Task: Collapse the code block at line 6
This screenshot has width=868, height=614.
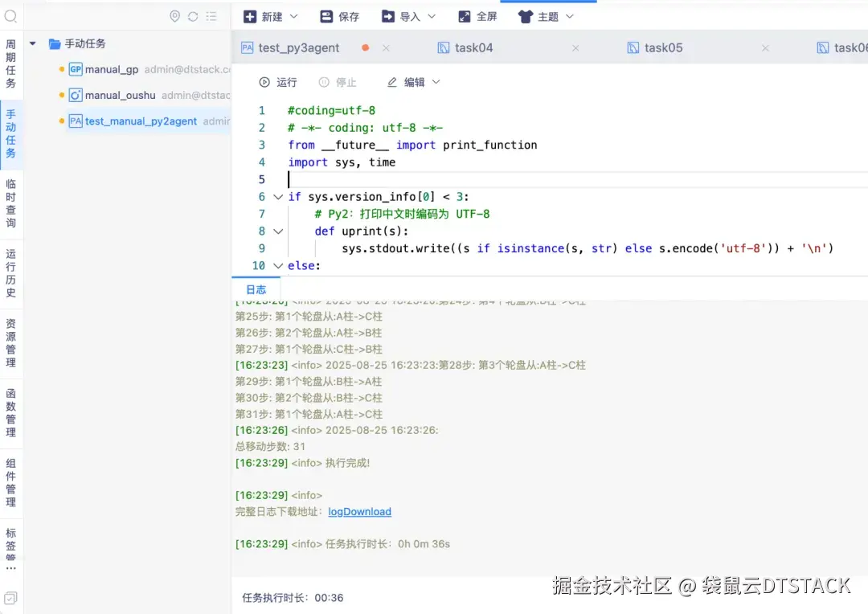Action: click(x=278, y=196)
